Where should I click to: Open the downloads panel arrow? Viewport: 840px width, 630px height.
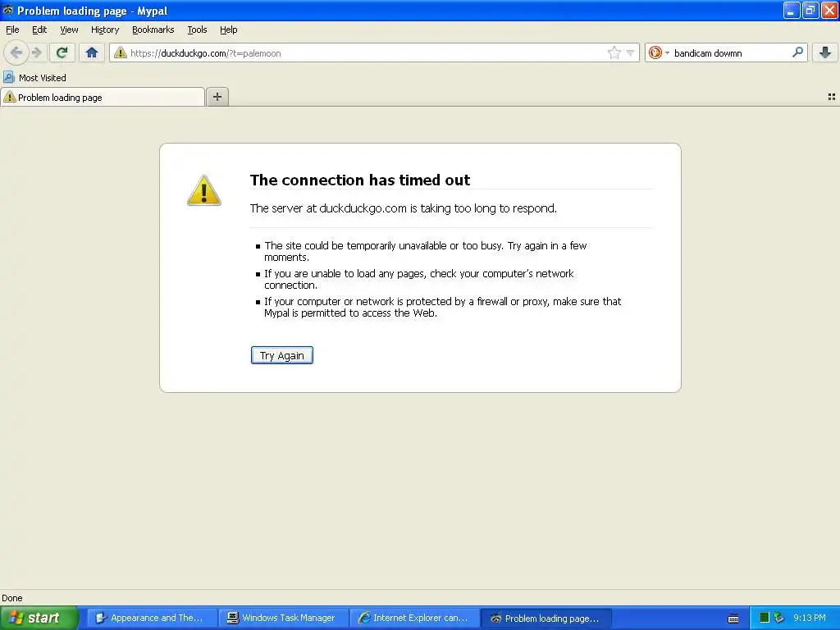[x=825, y=52]
